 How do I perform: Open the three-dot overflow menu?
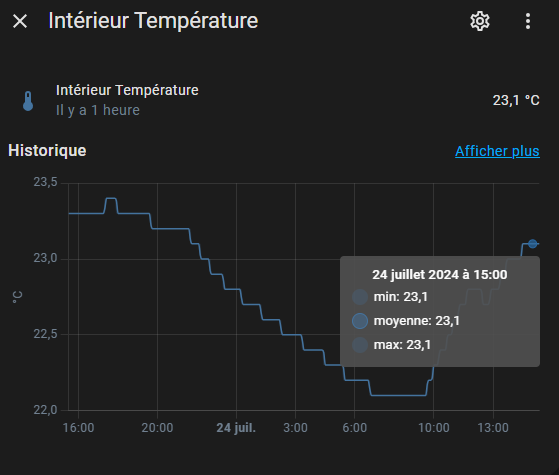[x=528, y=21]
